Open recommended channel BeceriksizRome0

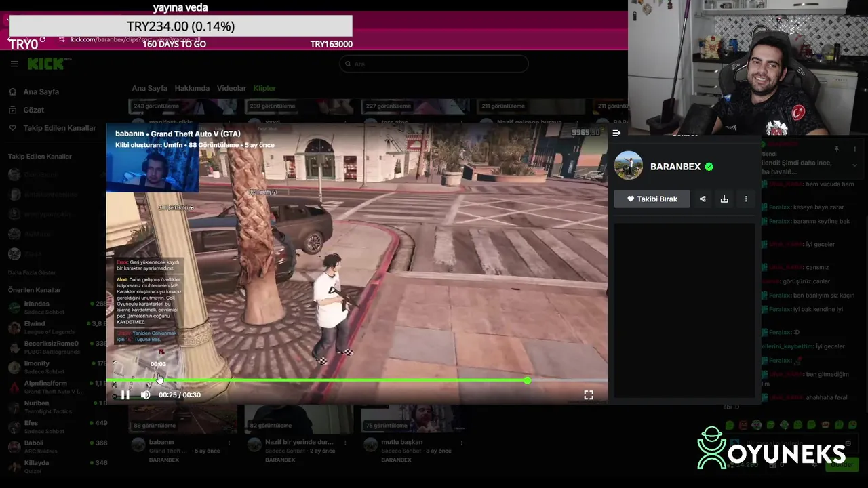(x=56, y=347)
